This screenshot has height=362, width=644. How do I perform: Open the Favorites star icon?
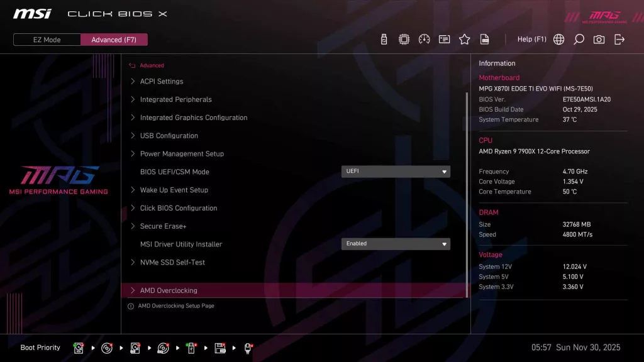coord(464,39)
